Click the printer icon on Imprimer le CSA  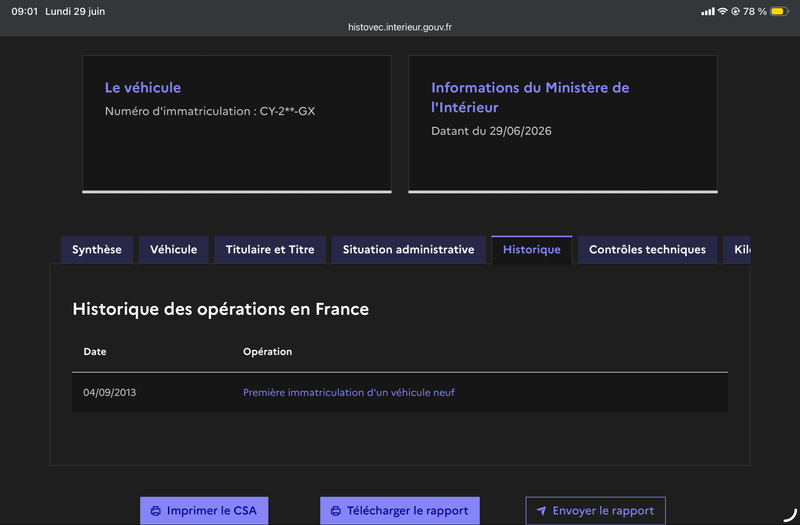[156, 511]
